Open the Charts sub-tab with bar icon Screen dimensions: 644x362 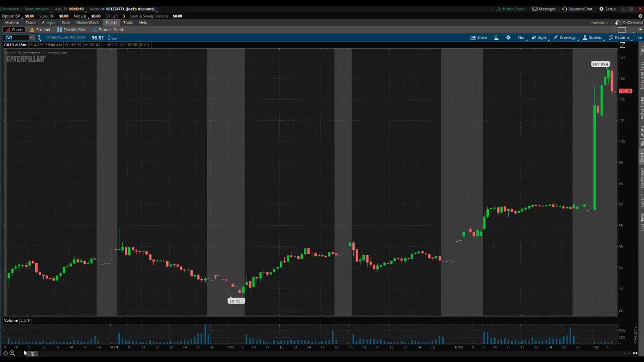14,30
